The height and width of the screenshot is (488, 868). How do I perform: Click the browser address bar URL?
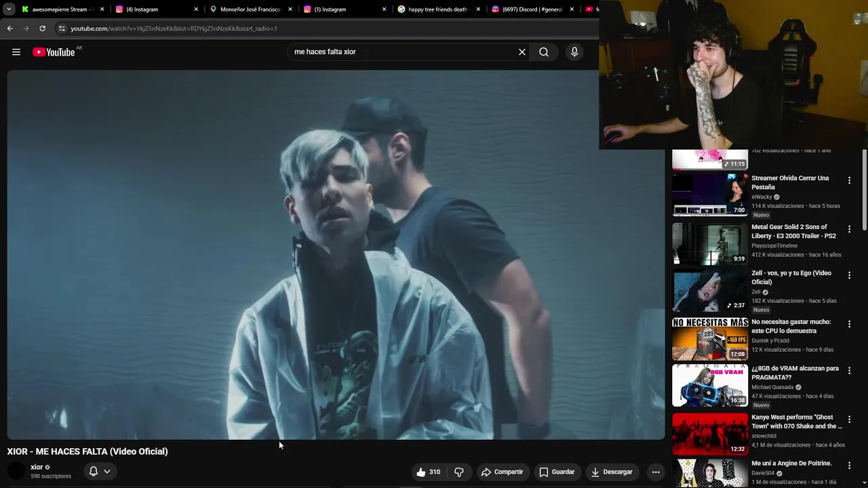(174, 28)
